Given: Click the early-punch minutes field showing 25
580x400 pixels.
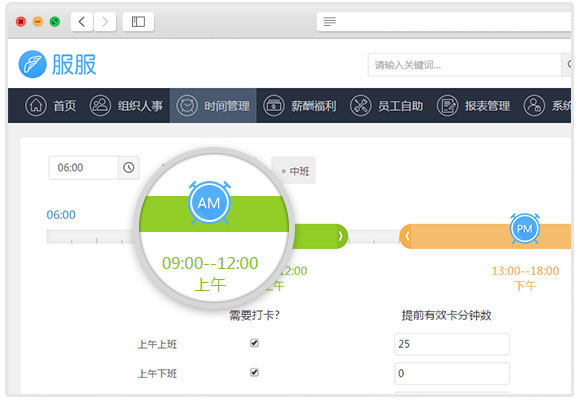Looking at the screenshot, I should pyautogui.click(x=452, y=344).
